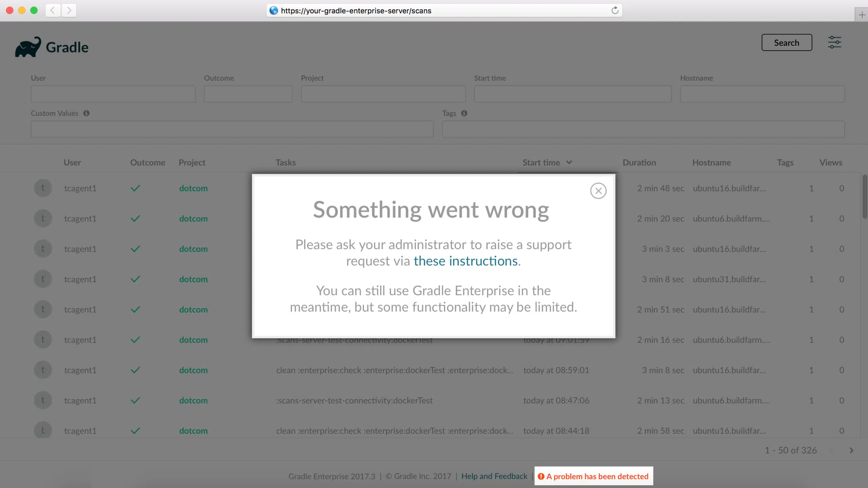
Task: Click the success checkmark in the 08:59:01 row
Action: pyautogui.click(x=135, y=370)
